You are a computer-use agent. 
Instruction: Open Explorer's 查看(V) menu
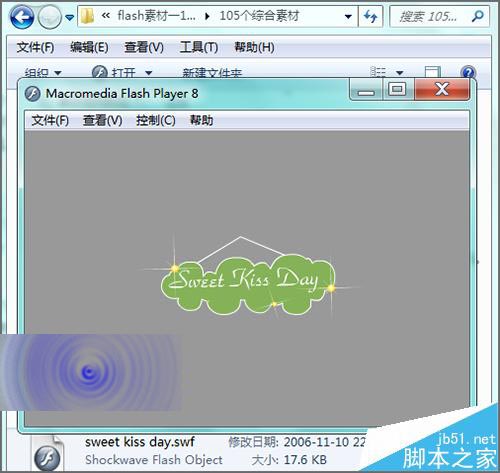click(144, 47)
